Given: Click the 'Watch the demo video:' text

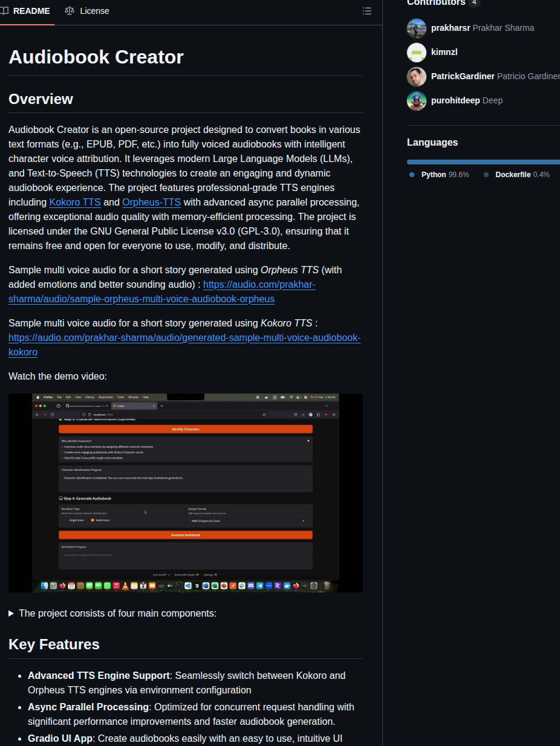Looking at the screenshot, I should click(x=57, y=376).
